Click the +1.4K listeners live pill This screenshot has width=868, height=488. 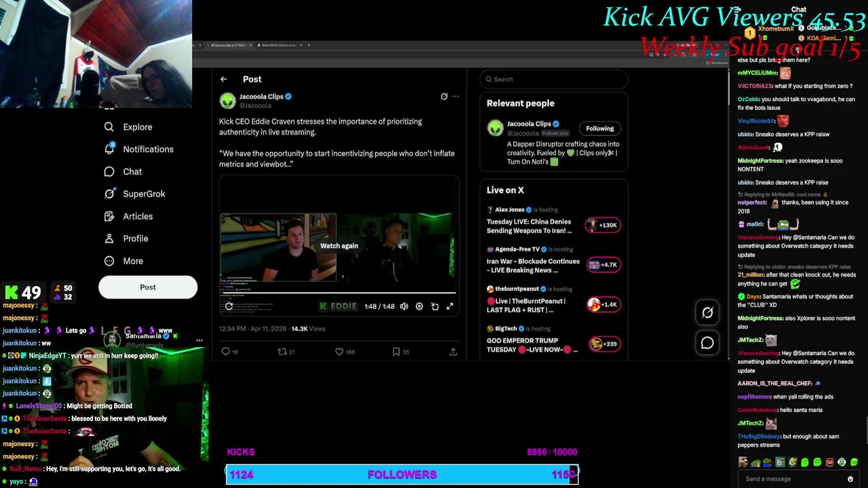[x=603, y=304]
